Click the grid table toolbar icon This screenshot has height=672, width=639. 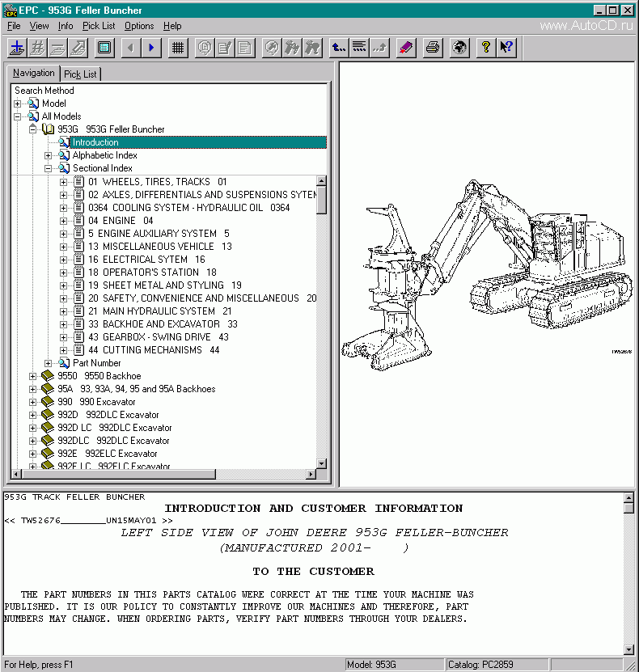click(x=178, y=48)
